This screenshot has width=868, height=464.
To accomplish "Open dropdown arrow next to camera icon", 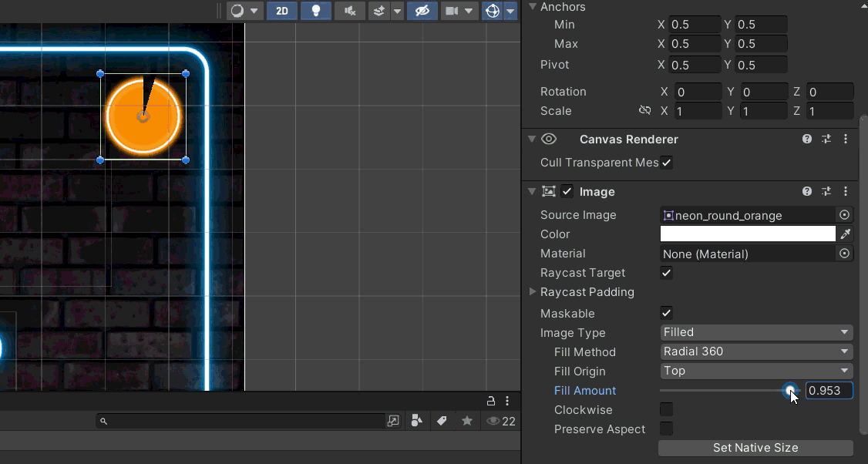I will (x=469, y=11).
